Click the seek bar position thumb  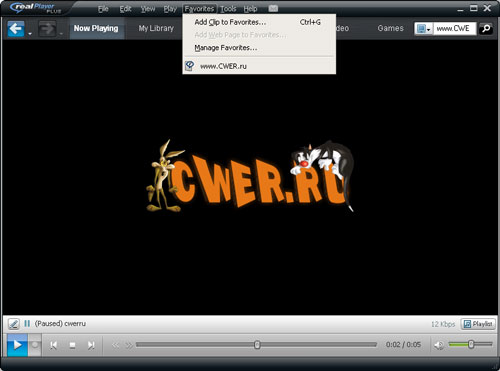click(x=257, y=345)
